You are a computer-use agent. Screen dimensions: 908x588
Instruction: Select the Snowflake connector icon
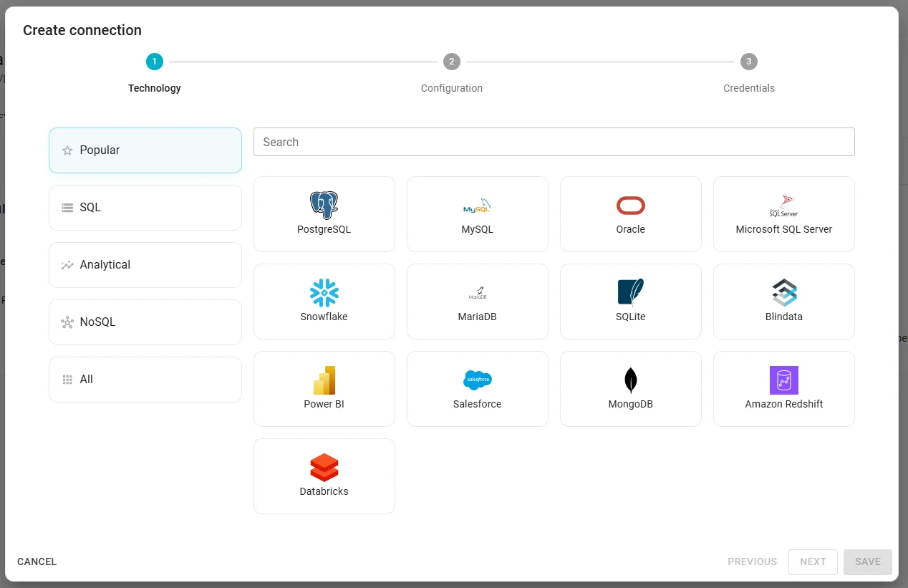click(x=324, y=293)
